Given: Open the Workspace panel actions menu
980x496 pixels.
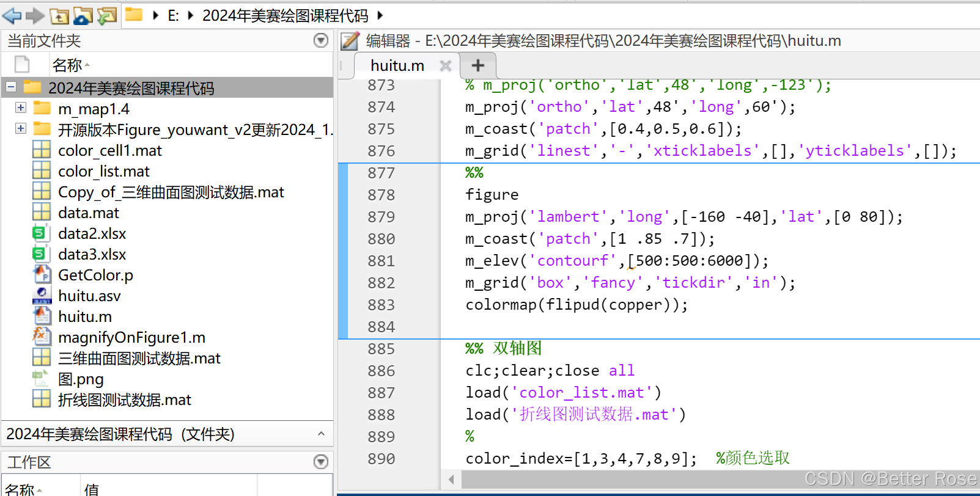Looking at the screenshot, I should (x=321, y=462).
